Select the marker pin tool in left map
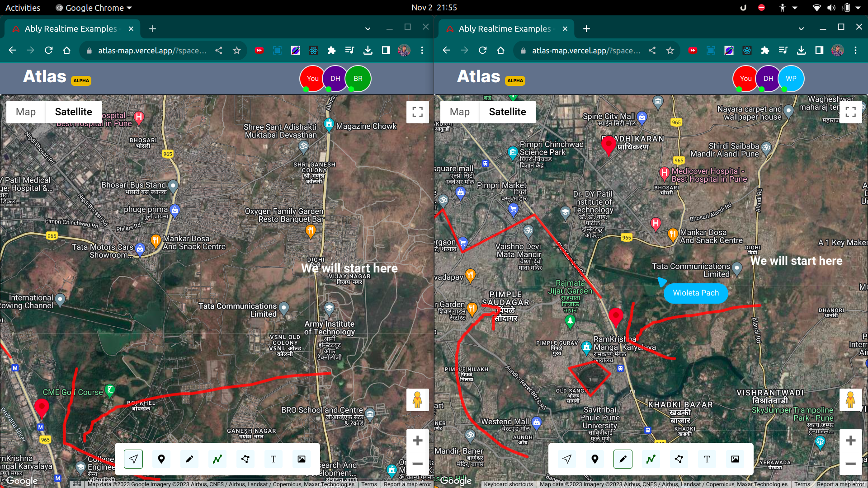Screen dimensions: 868x488 tap(161, 459)
